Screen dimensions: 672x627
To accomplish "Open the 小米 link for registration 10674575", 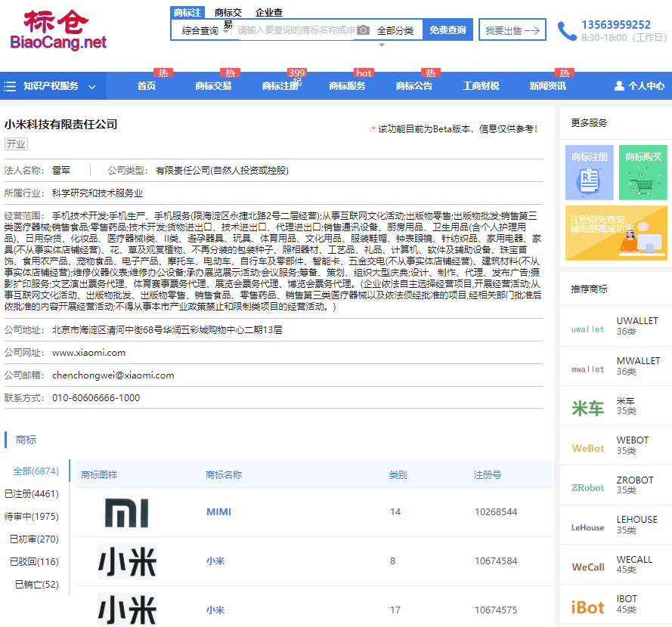I will [215, 610].
